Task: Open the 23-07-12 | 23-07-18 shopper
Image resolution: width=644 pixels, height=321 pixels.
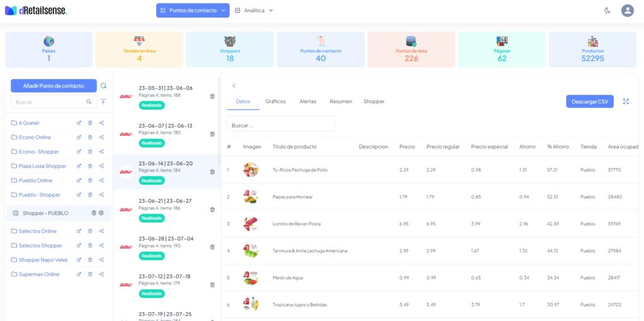Action: click(x=165, y=285)
